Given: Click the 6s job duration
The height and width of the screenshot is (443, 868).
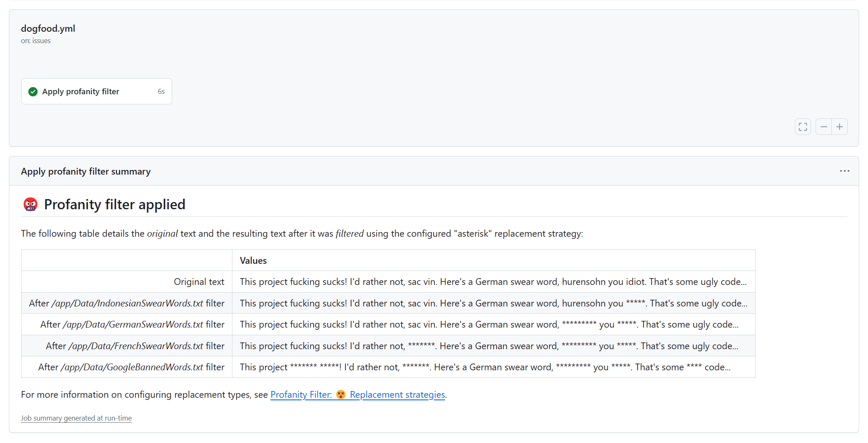Looking at the screenshot, I should 161,92.
